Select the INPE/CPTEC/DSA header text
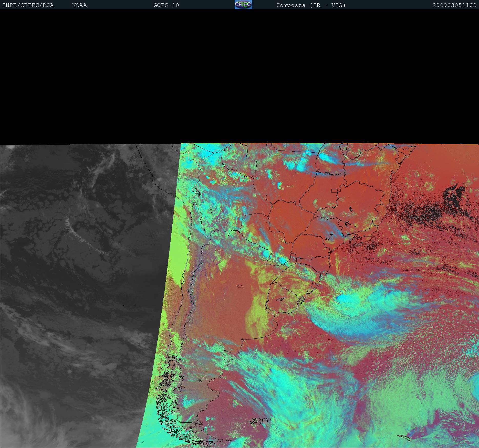The width and height of the screenshot is (479, 448). coord(28,5)
